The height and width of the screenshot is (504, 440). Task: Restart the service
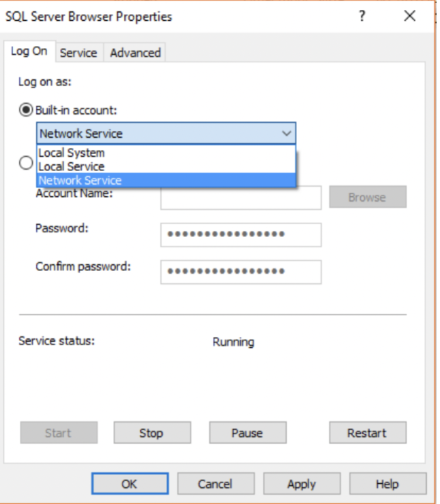tap(368, 433)
